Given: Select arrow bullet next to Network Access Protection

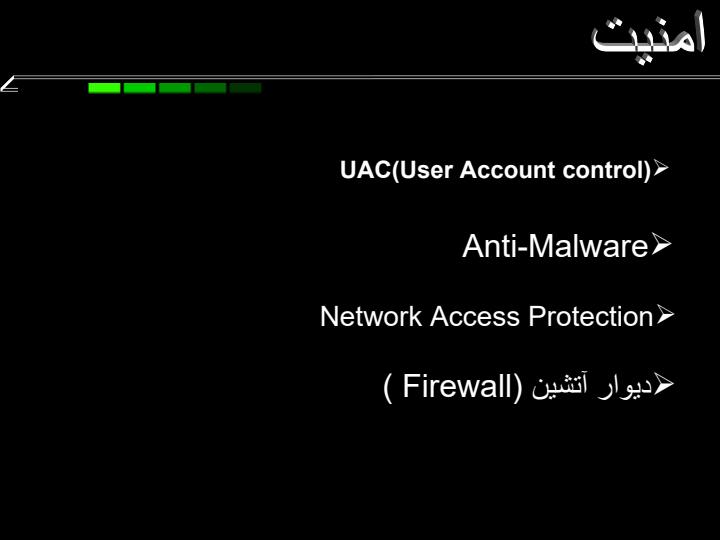Looking at the screenshot, I should (664, 315).
